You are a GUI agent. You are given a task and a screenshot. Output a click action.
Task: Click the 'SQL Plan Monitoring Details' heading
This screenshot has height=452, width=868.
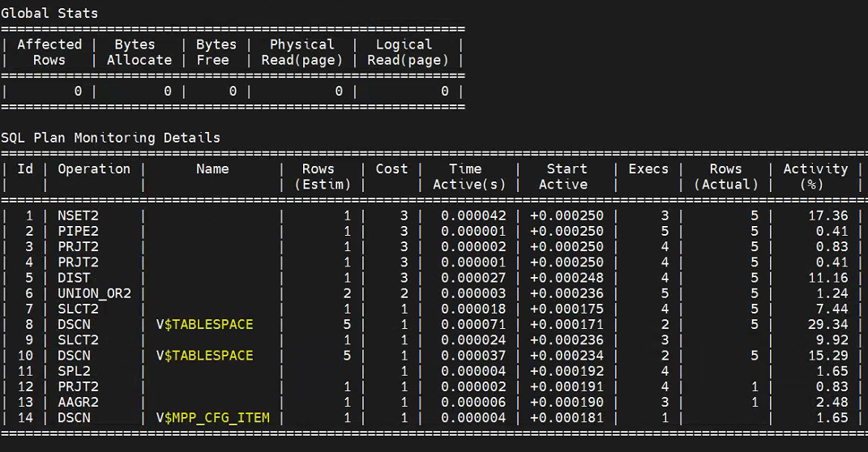(111, 138)
